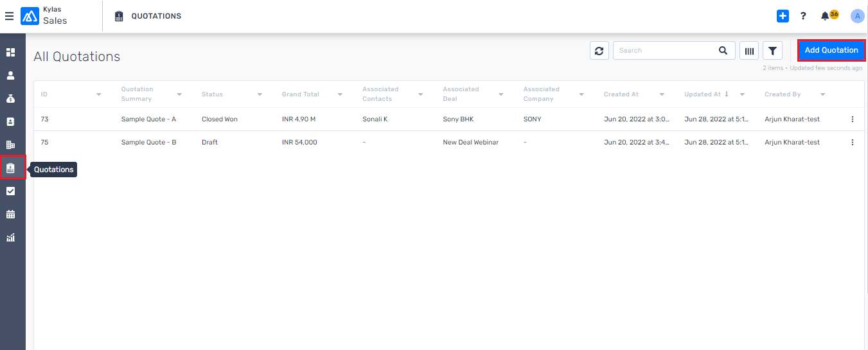Click grand total INR 54,000
This screenshot has height=350, width=868.
[x=299, y=142]
